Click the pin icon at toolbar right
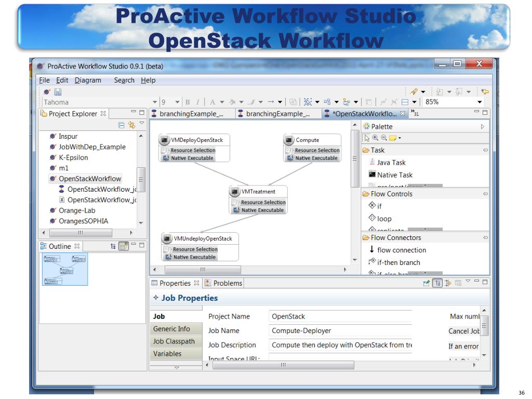 point(414,91)
